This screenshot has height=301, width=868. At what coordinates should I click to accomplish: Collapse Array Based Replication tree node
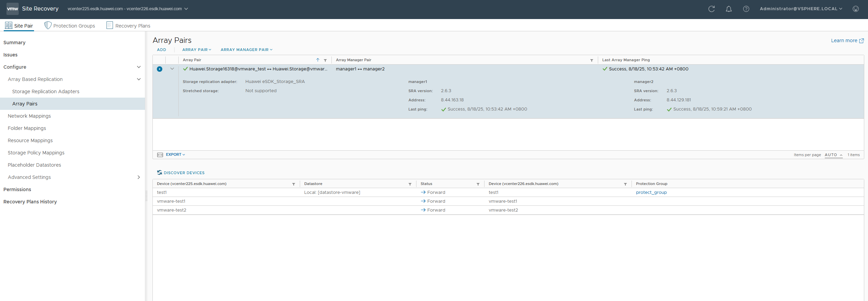tap(138, 79)
